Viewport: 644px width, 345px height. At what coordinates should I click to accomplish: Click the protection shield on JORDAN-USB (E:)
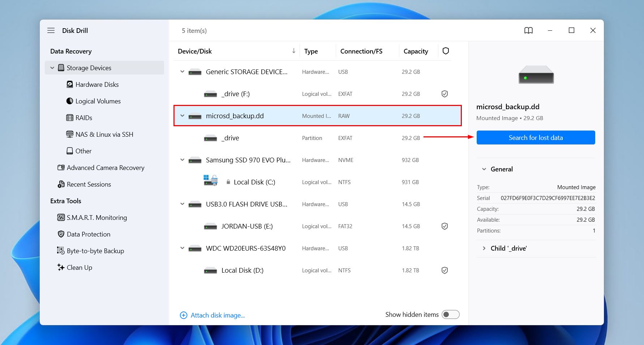pos(445,226)
